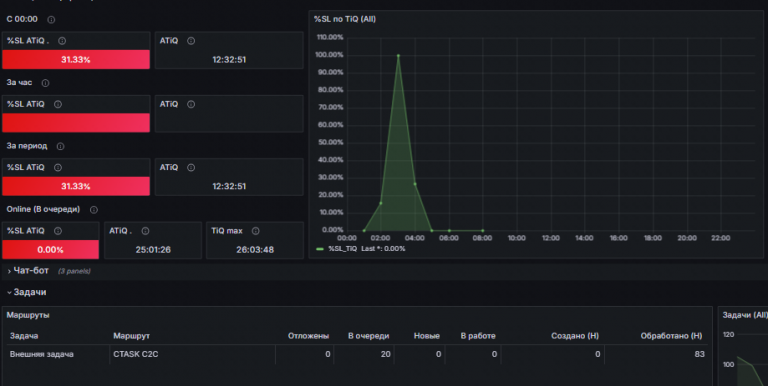This screenshot has height=386, width=768.
Task: Open the Маршруты panel title menu
Action: (28, 315)
